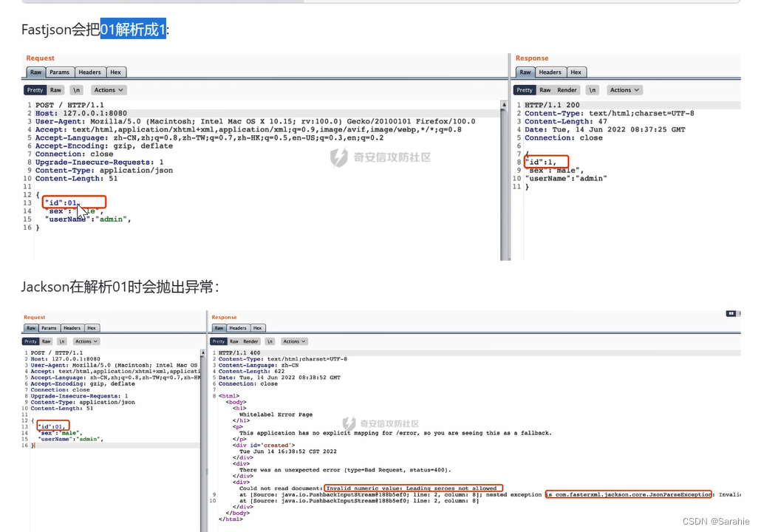Toggle \n display in Fastjson Response editor
The height and width of the screenshot is (532, 761).
point(592,90)
